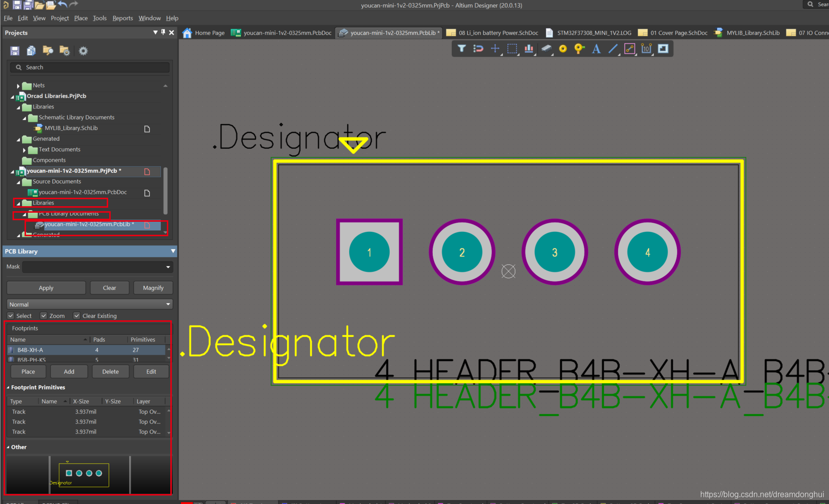829x504 pixels.
Task: Switch to MYLIB_Library.SchLib tab
Action: (747, 33)
